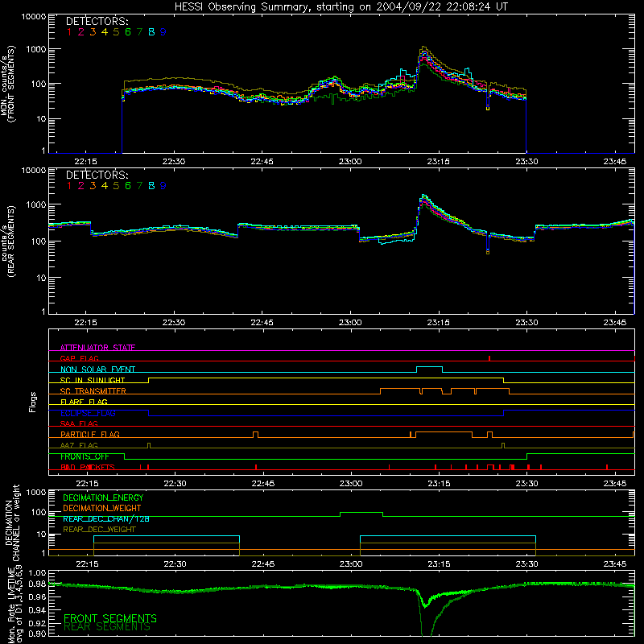Click the REAR_DEC_CHAN/128 legend entry
644x644 pixels.
point(106,518)
